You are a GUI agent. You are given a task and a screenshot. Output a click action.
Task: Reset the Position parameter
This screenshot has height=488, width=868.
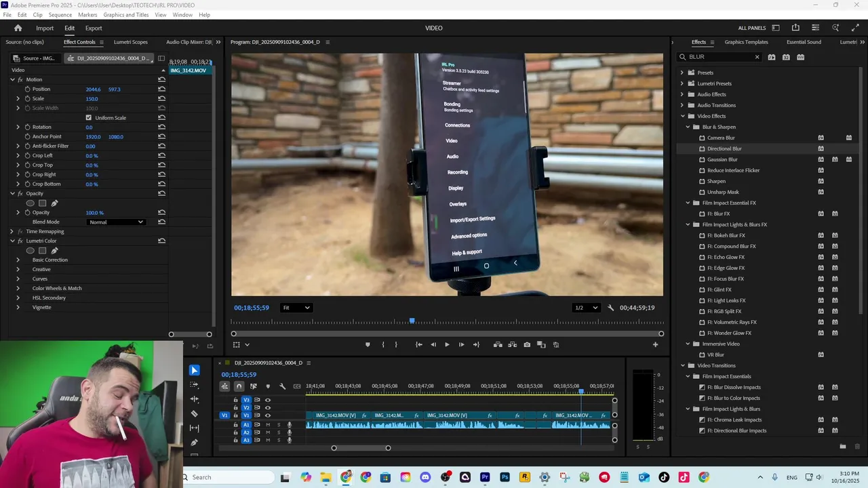pyautogui.click(x=161, y=89)
